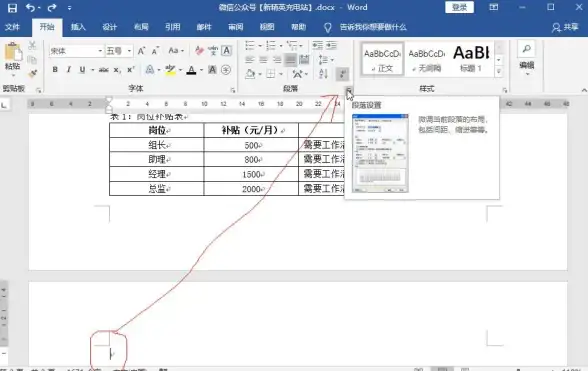Expand the styles gallery more arrow
Image resolution: width=588 pixels, height=371 pixels.
[x=499, y=72]
